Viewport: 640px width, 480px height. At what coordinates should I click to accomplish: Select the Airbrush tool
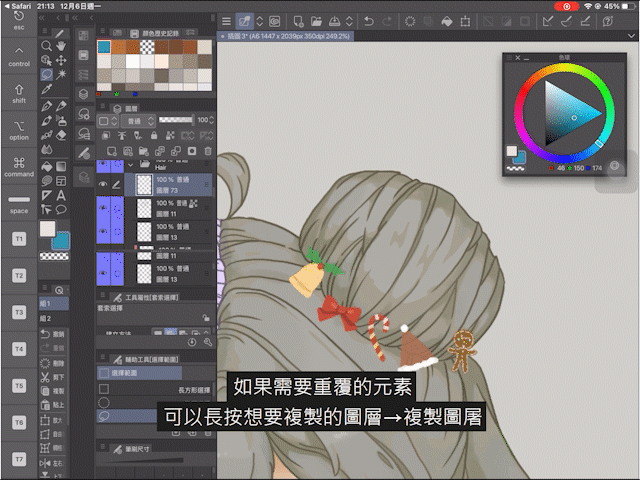point(61,121)
